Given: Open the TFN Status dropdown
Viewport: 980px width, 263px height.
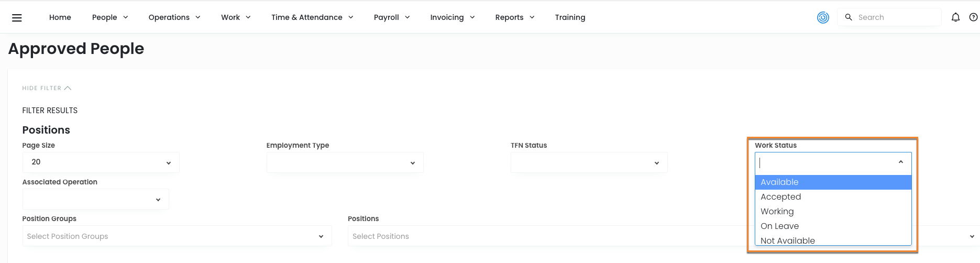Looking at the screenshot, I should 589,162.
